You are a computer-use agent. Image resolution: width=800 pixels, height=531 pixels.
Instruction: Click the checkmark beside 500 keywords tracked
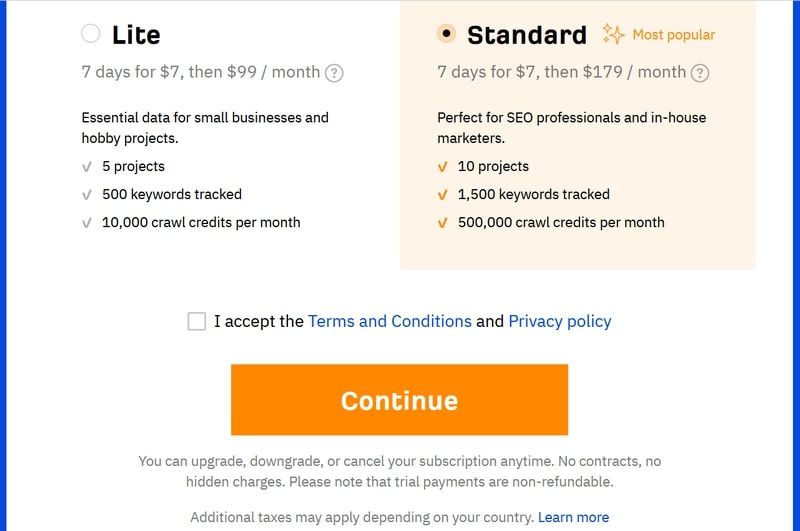(x=87, y=195)
